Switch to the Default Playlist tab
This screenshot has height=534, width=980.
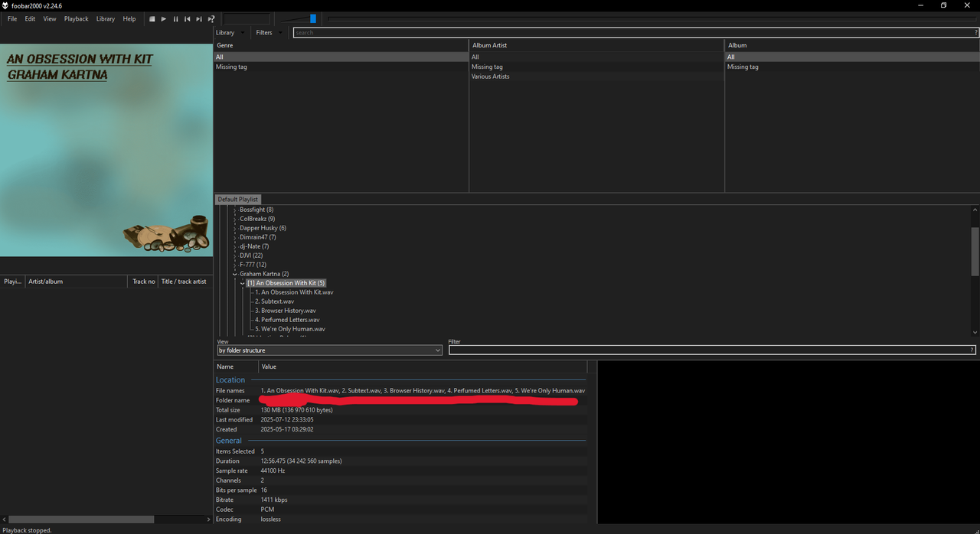click(x=237, y=199)
